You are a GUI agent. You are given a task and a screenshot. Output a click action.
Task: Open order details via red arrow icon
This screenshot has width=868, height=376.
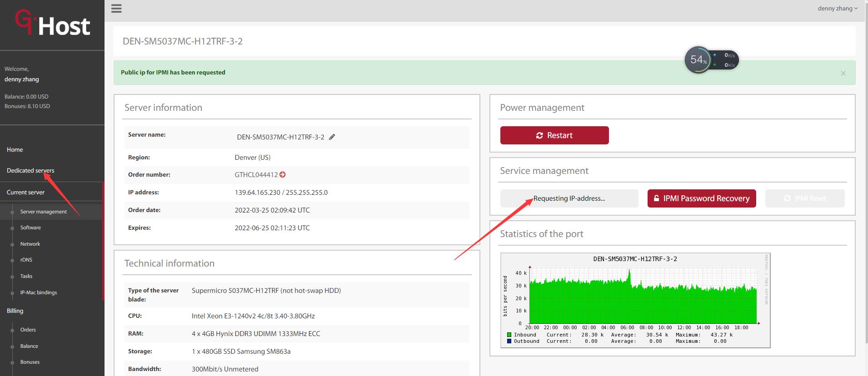(283, 175)
